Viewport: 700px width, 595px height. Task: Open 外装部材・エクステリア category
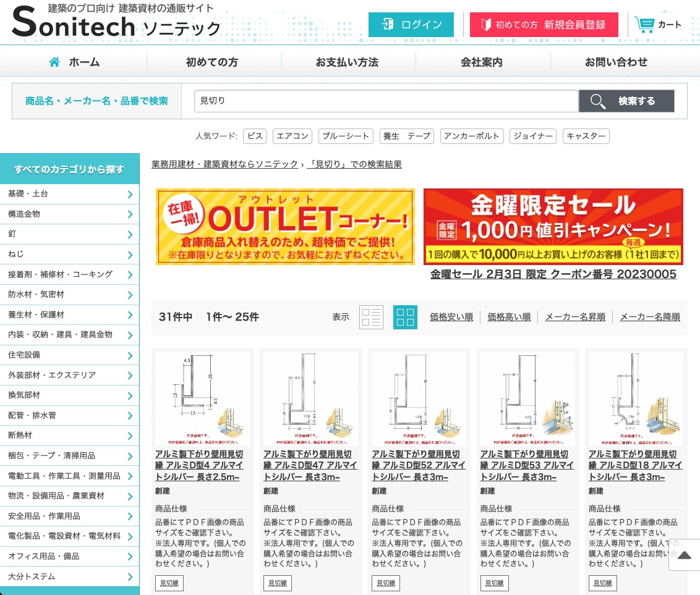click(70, 375)
